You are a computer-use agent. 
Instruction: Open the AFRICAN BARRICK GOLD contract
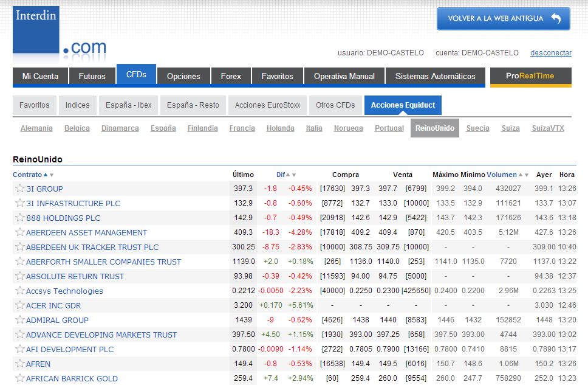pos(72,379)
